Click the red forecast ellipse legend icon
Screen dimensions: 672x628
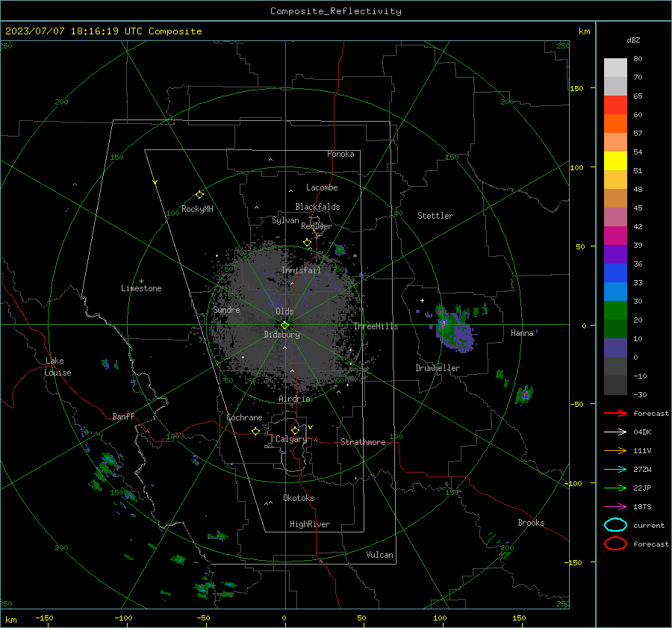point(615,544)
